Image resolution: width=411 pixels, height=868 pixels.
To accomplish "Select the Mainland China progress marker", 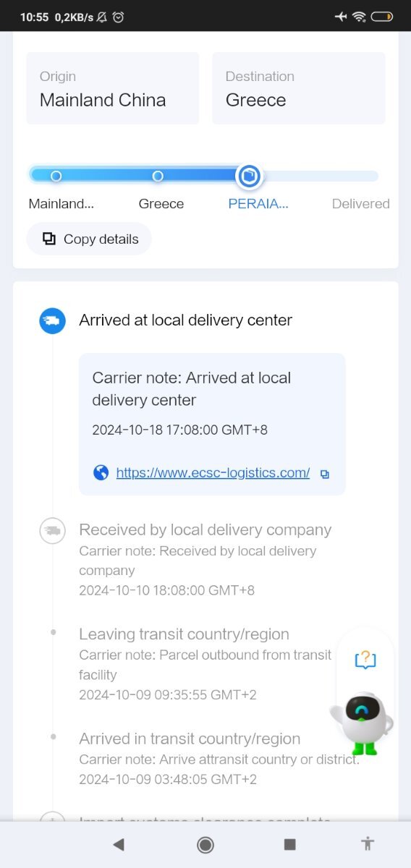I will (x=56, y=176).
